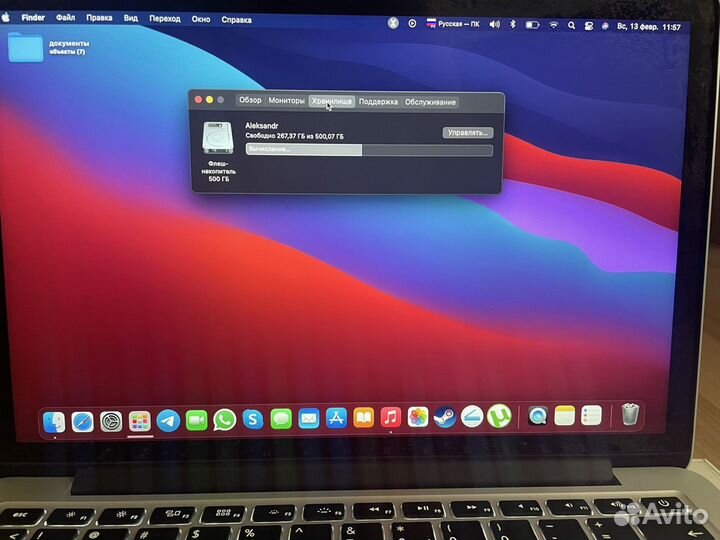Screen dimensions: 720x540
Task: Open the Правка menu
Action: 99,18
